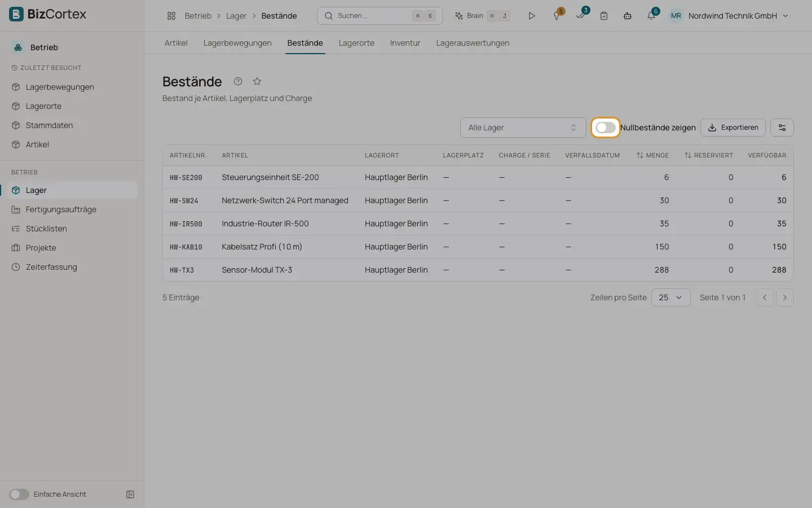Focus the Suchen search field
The image size is (812, 508).
[x=380, y=16]
